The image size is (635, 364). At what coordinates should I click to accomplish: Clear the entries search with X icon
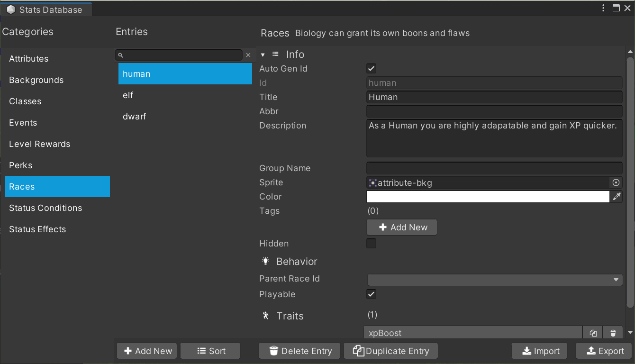(x=248, y=55)
